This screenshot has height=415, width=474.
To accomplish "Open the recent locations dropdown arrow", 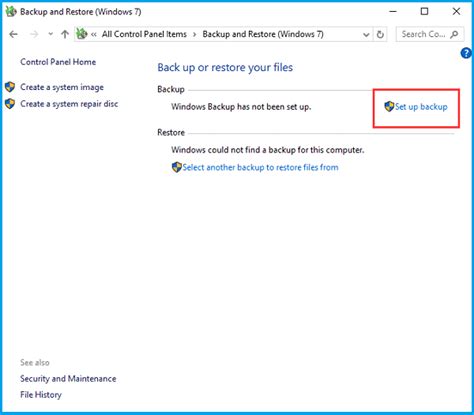I will pyautogui.click(x=50, y=34).
